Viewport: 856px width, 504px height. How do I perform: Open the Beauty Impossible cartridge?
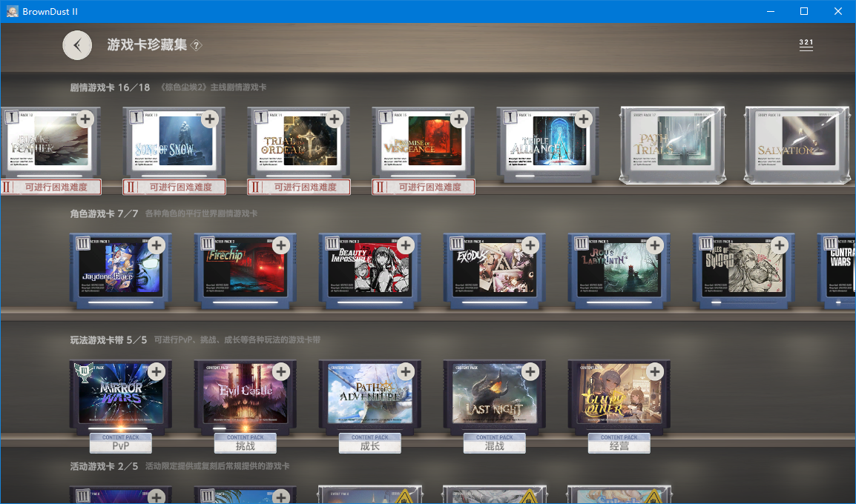tap(369, 271)
